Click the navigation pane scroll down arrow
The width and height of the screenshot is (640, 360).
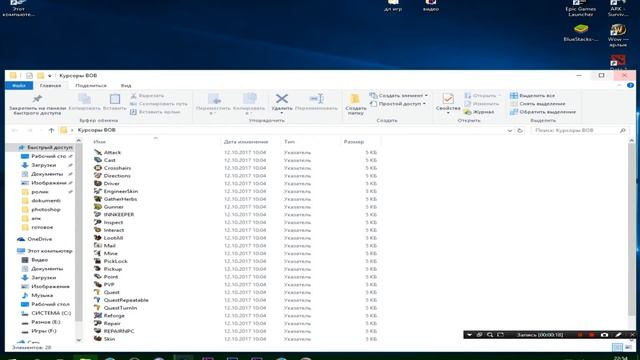[79, 340]
